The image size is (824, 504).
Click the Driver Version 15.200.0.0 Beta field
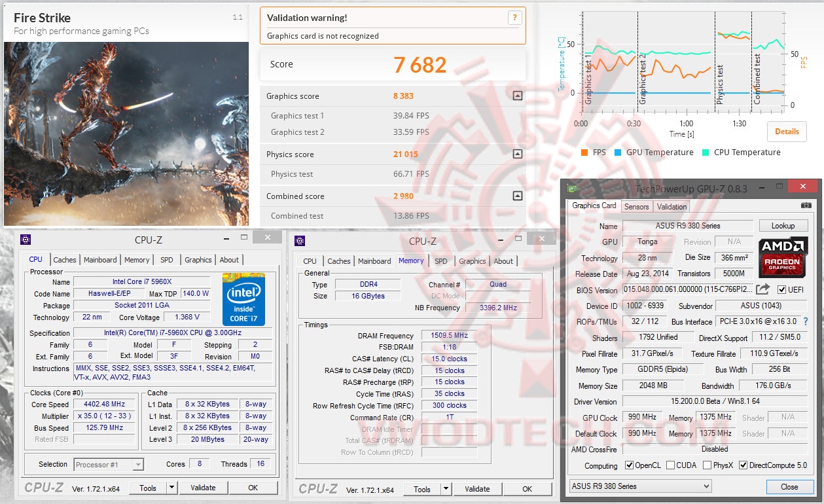pos(715,401)
